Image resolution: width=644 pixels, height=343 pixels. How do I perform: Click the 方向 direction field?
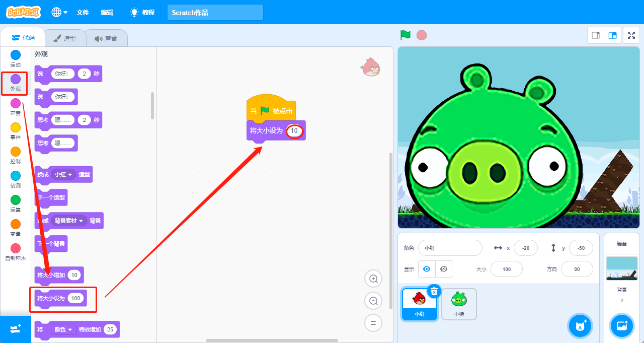point(577,269)
